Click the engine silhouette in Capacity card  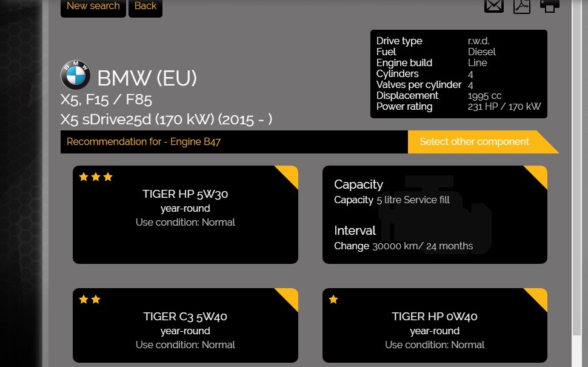coord(434,212)
